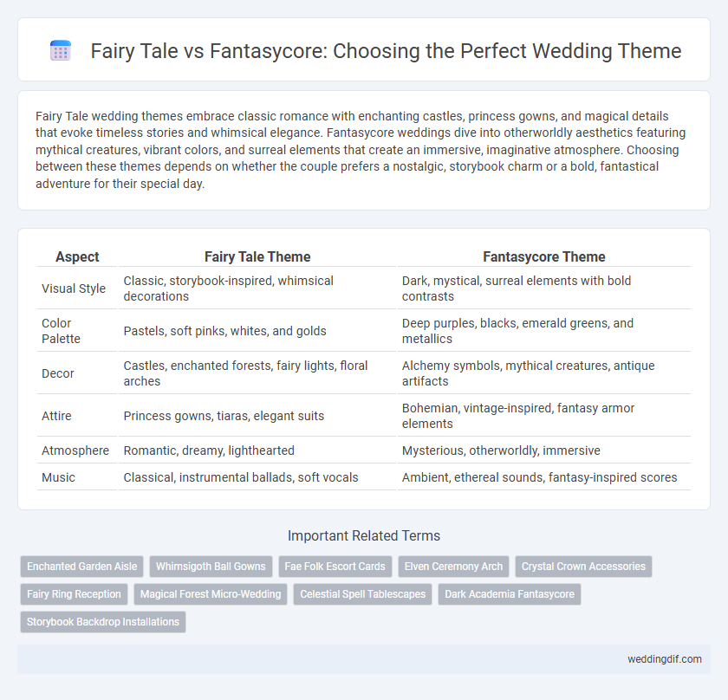Open the Fairy Ring Reception tag
This screenshot has height=700, width=728.
[x=74, y=594]
